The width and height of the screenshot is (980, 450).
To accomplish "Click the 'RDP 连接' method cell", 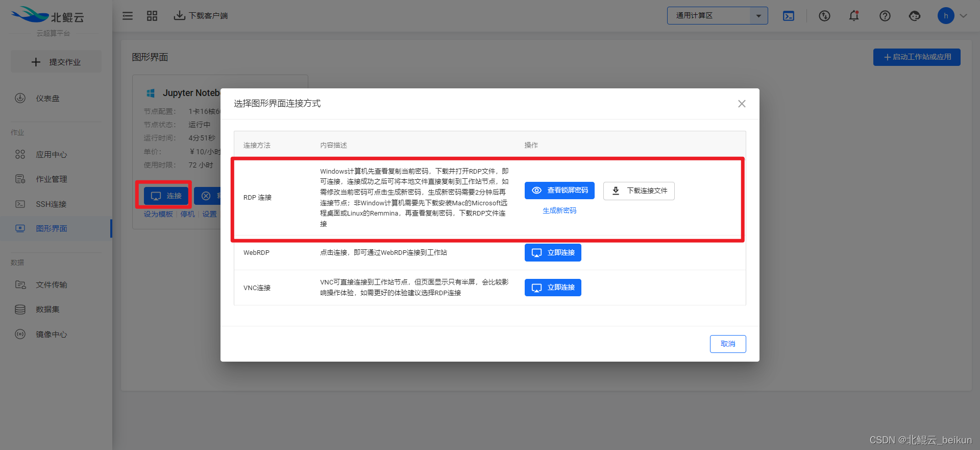I will (x=257, y=197).
